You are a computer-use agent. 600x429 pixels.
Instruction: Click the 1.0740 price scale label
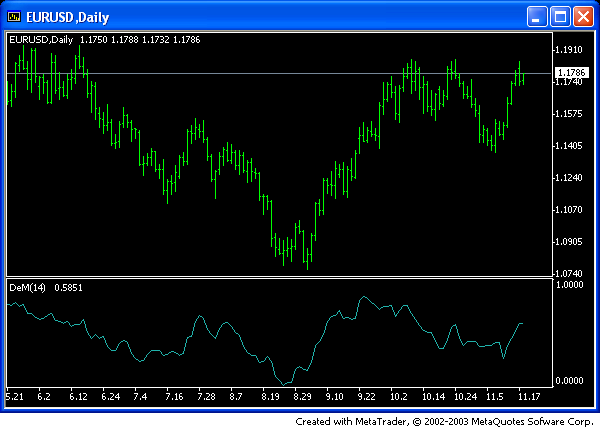click(569, 274)
